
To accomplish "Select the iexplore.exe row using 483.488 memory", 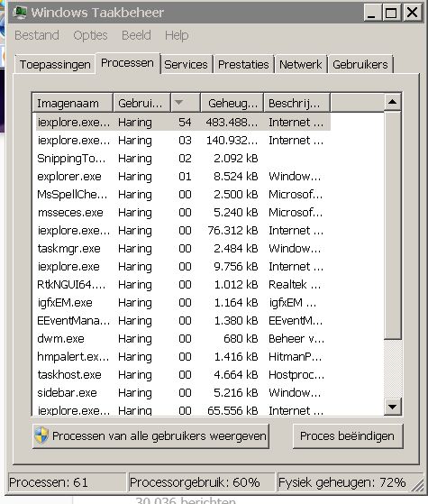I will click(183, 122).
